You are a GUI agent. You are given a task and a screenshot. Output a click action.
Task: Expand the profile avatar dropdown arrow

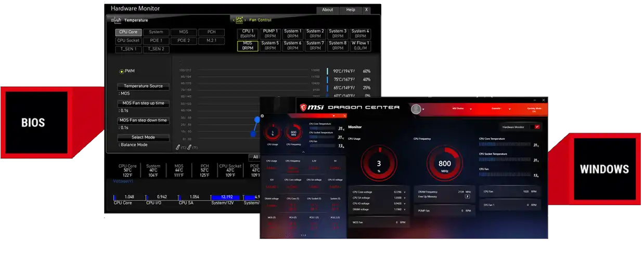coord(423,110)
